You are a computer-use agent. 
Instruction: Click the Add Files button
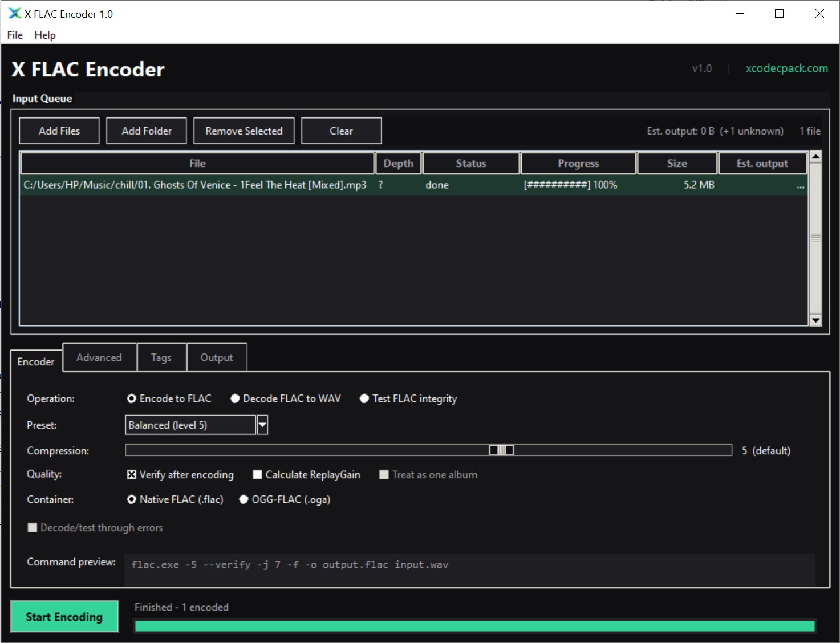point(59,131)
